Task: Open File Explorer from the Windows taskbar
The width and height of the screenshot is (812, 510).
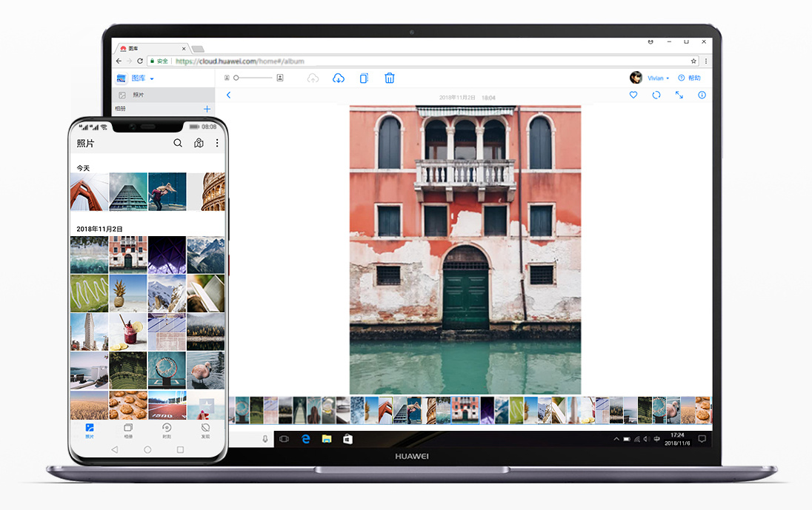Action: [326, 439]
